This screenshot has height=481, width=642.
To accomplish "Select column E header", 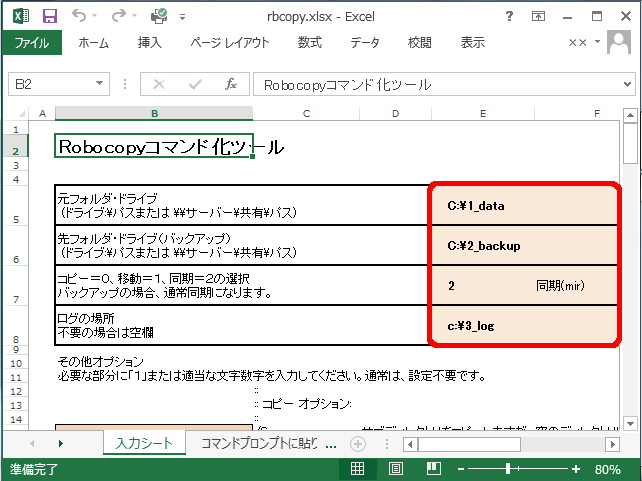I will pos(483,113).
